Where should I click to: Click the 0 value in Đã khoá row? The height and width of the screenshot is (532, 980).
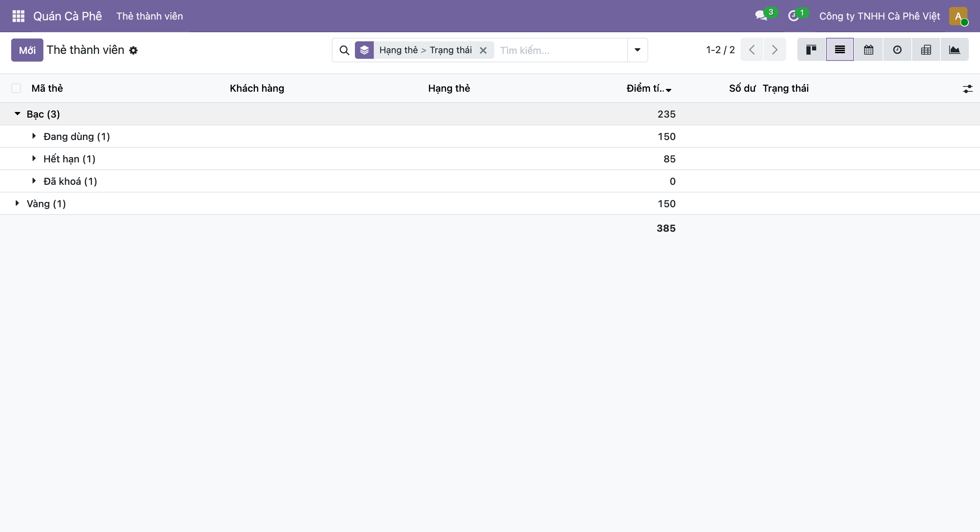(x=673, y=181)
